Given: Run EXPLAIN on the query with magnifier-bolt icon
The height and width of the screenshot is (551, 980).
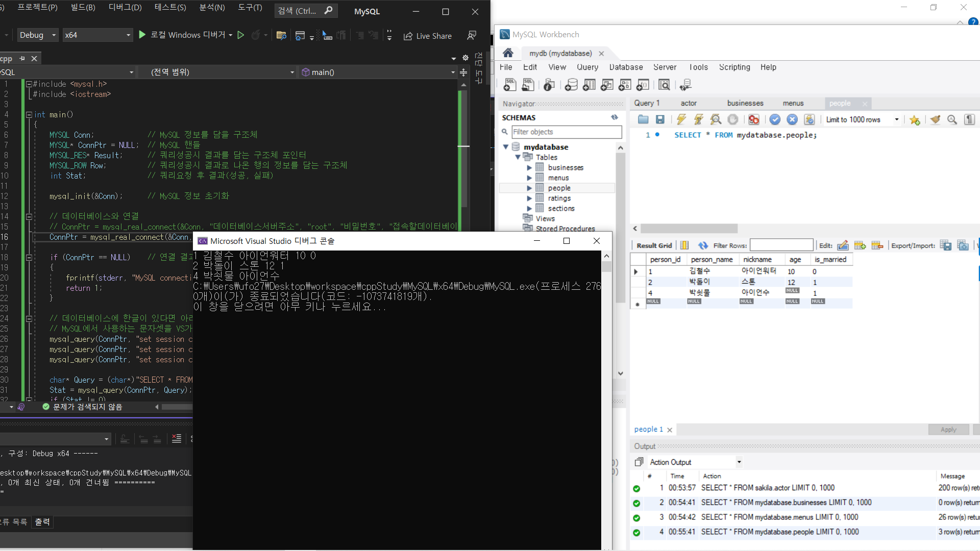Looking at the screenshot, I should click(x=716, y=119).
